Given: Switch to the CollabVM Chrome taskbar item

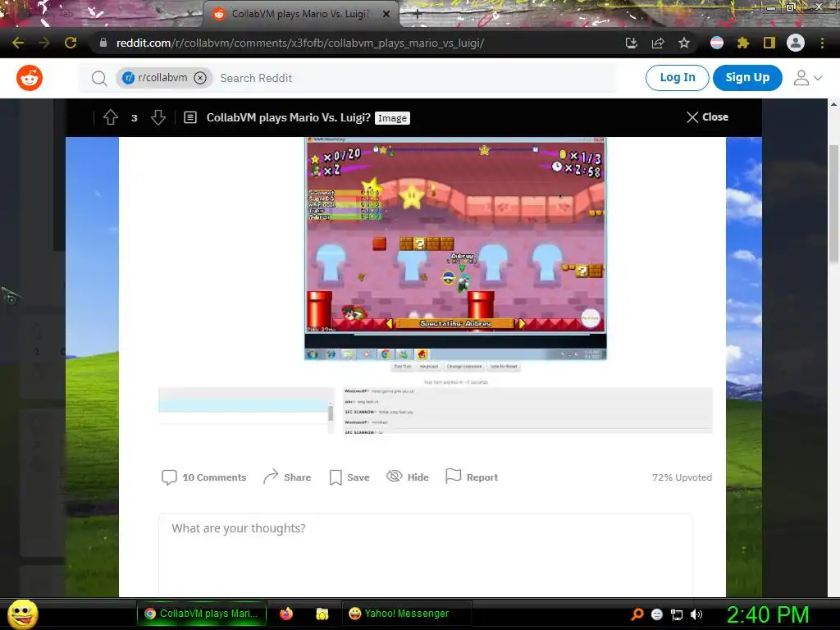Looking at the screenshot, I should point(202,614).
